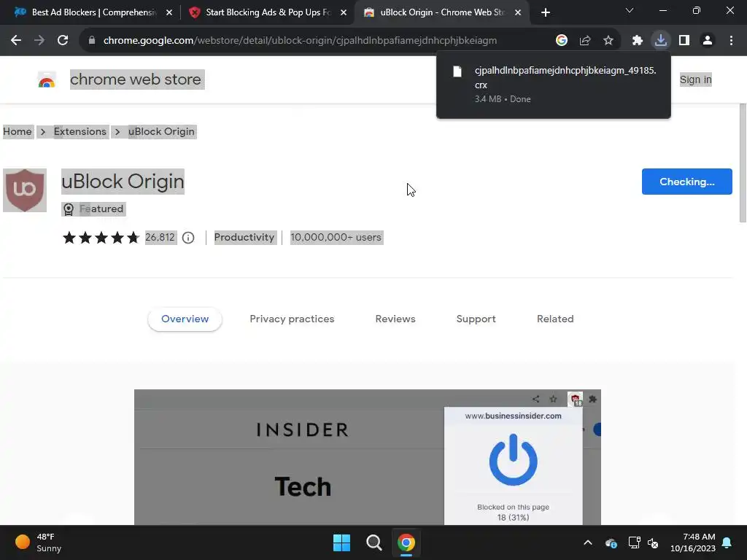Click the Google icon in address bar
The image size is (747, 560).
tap(562, 41)
